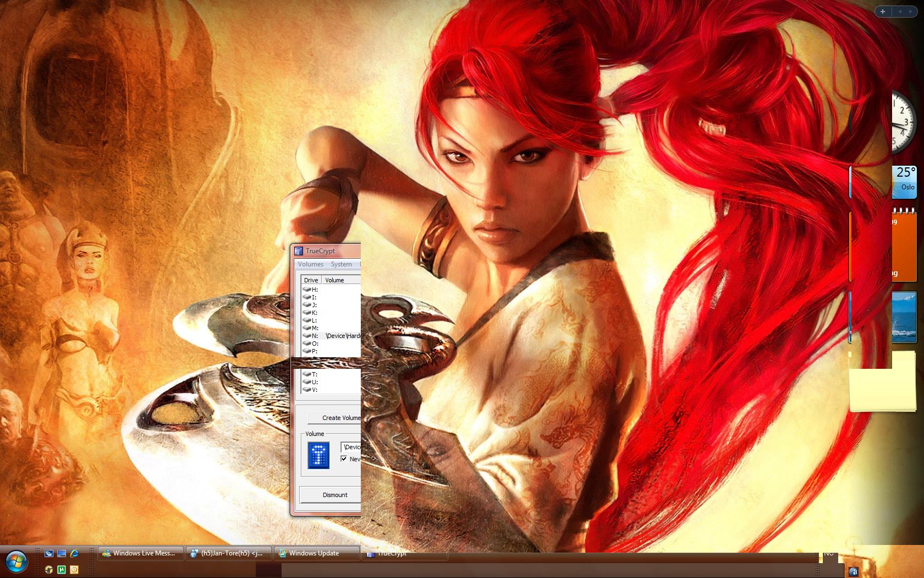Click the blue TrueCrypt volume logo
Image resolution: width=924 pixels, height=578 pixels.
(318, 455)
